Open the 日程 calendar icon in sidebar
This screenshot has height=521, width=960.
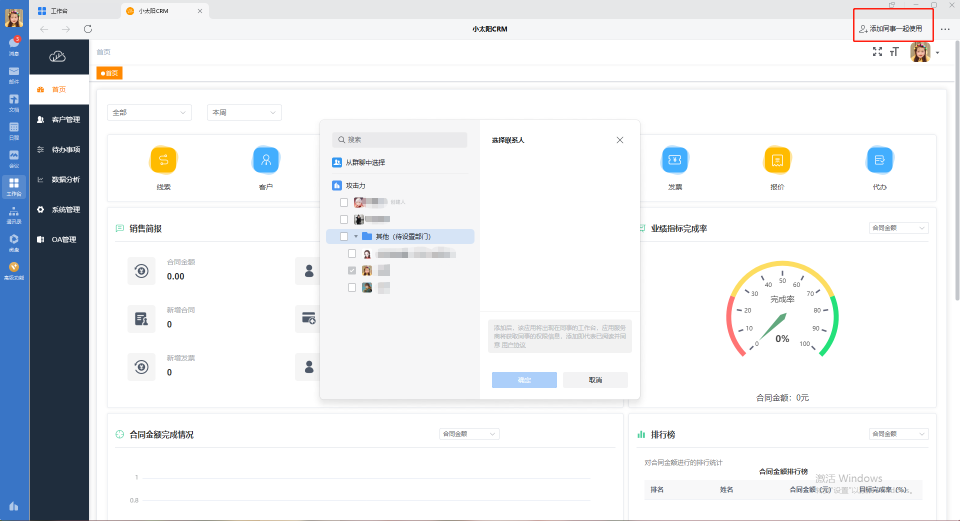tap(14, 127)
